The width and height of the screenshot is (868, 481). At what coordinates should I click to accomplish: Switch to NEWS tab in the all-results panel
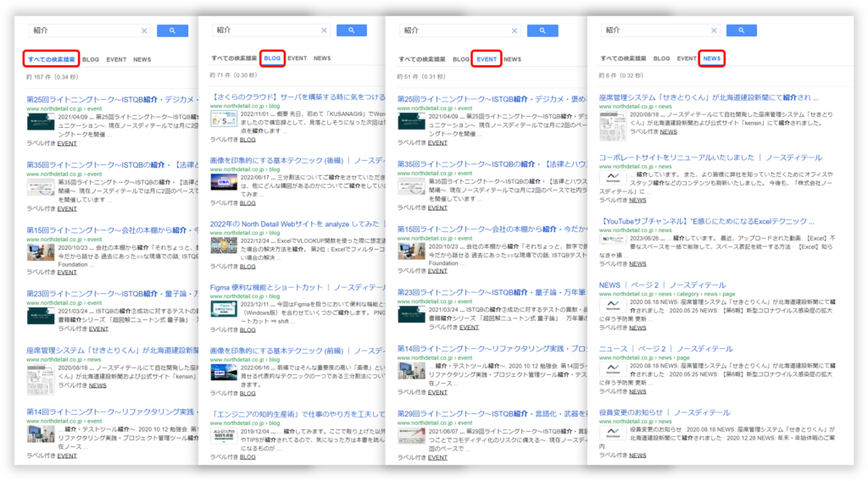tap(142, 60)
